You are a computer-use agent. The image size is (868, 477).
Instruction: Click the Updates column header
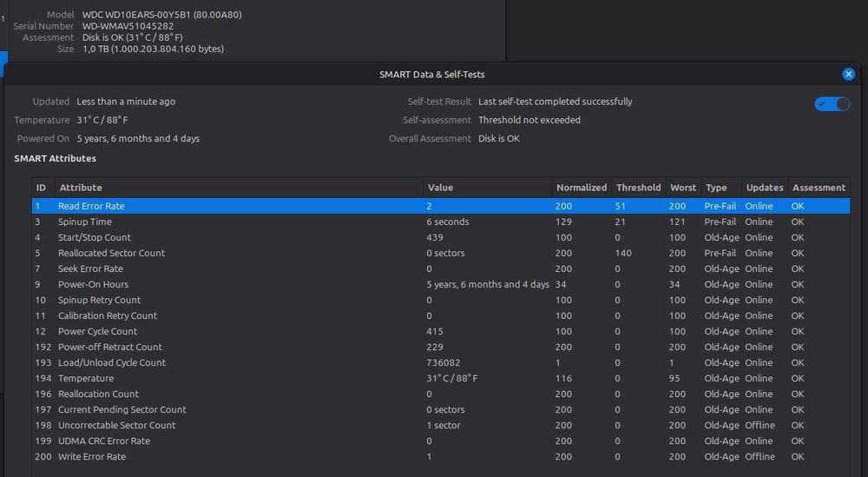click(765, 188)
